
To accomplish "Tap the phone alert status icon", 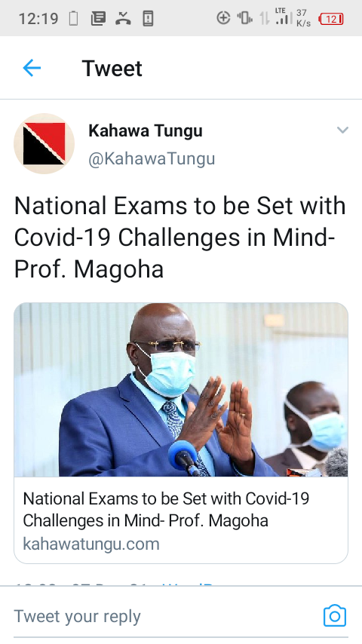I will point(148,19).
